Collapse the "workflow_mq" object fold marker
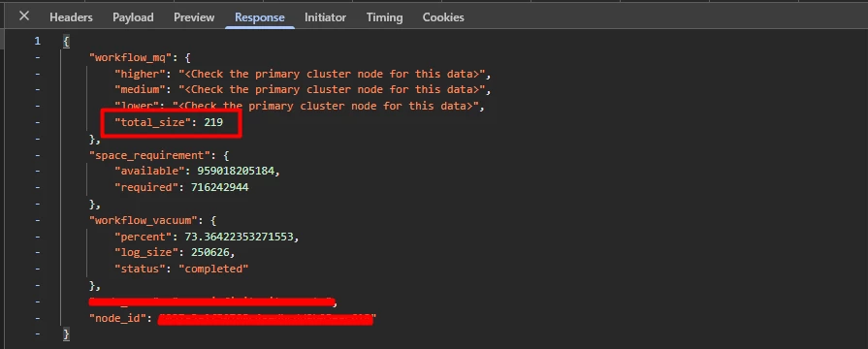The width and height of the screenshot is (868, 349). [37, 57]
